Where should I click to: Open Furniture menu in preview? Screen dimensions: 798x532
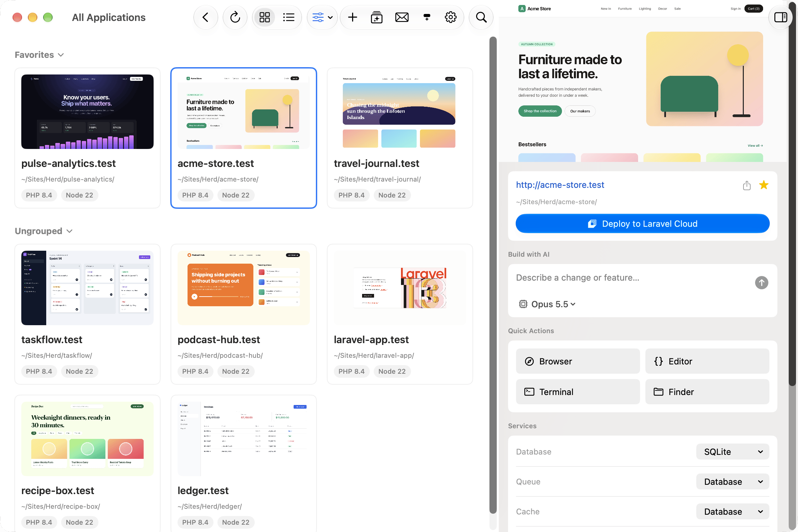pos(625,9)
